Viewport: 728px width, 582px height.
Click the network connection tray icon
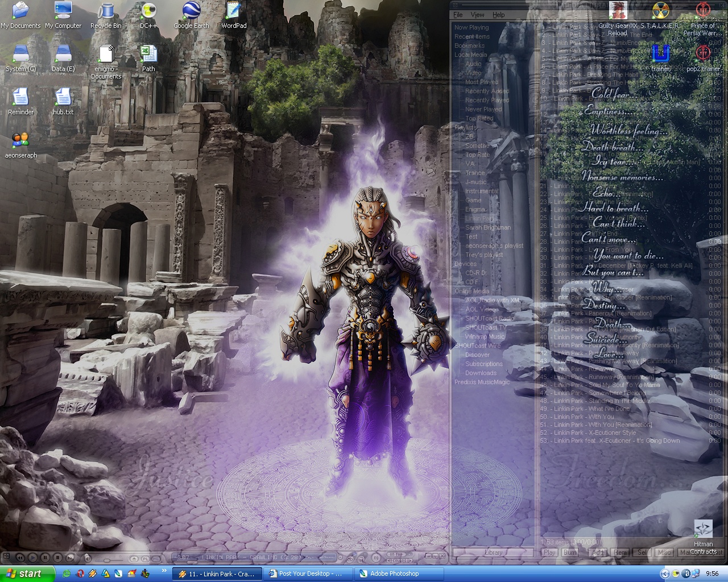pyautogui.click(x=696, y=573)
